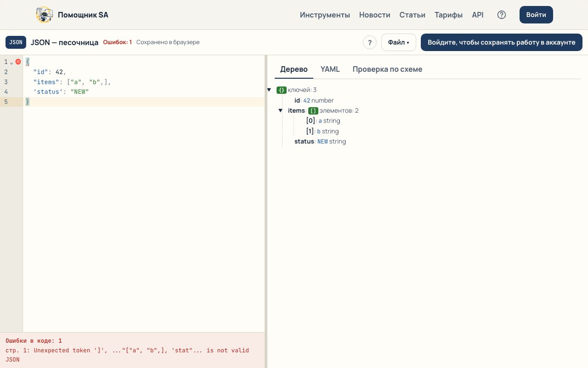Viewport: 588px width, 368px height.
Task: Click line number 3 in the gutter
Action: coord(6,82)
